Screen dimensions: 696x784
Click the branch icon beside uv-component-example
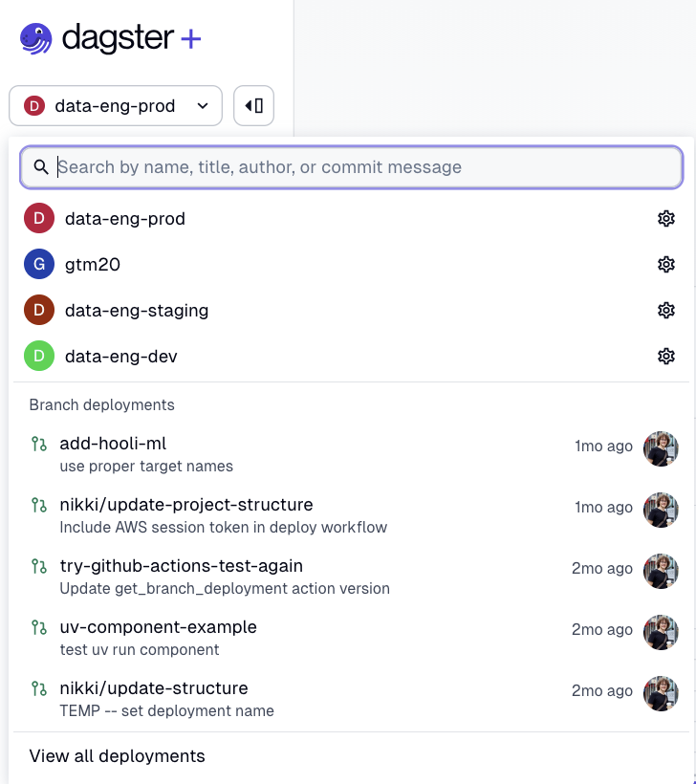[x=39, y=627]
